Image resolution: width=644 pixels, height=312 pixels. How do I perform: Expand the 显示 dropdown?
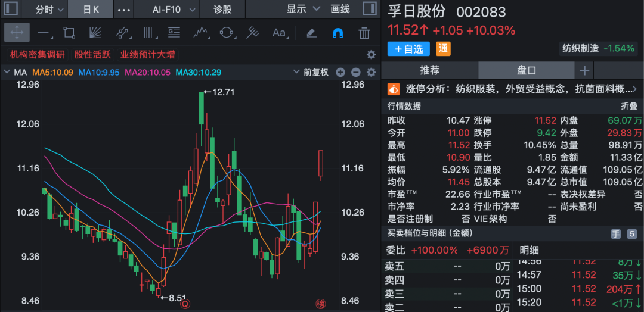pos(303,9)
